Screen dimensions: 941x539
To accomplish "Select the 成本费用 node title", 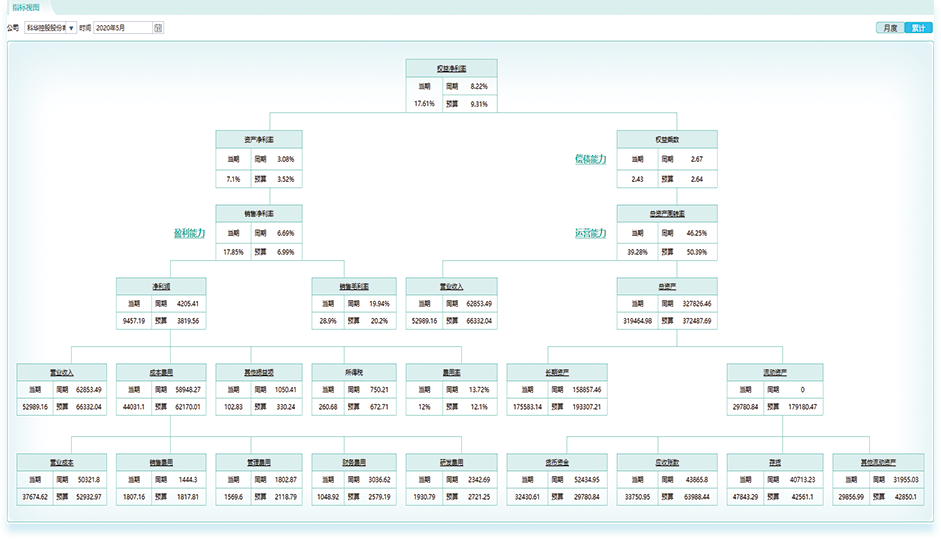I will pyautogui.click(x=161, y=371).
